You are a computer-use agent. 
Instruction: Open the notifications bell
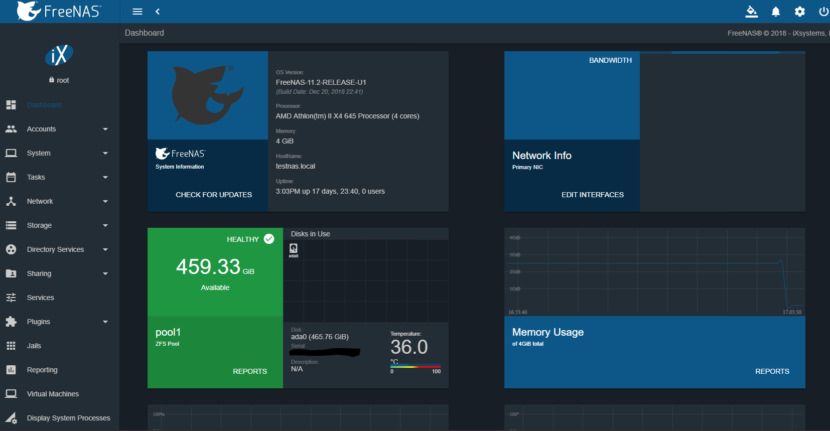(x=775, y=11)
